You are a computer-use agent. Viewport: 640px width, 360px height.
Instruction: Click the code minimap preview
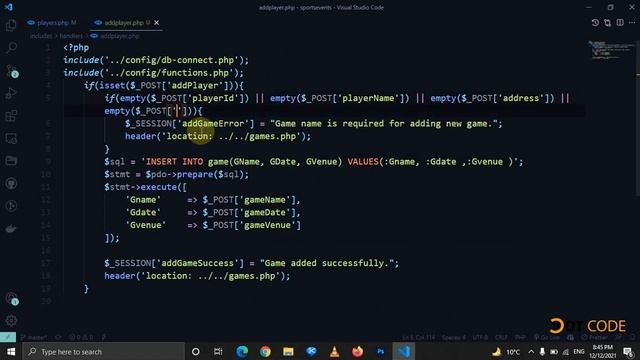click(x=610, y=50)
